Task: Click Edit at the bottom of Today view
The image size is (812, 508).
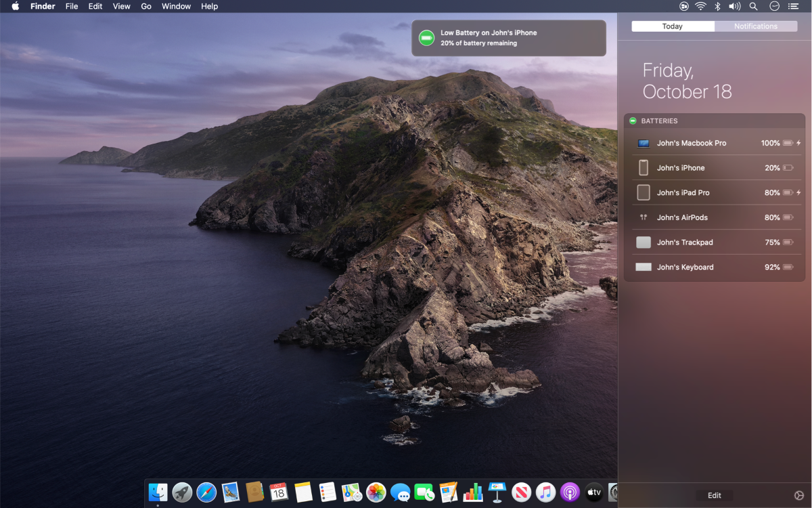Action: [714, 495]
